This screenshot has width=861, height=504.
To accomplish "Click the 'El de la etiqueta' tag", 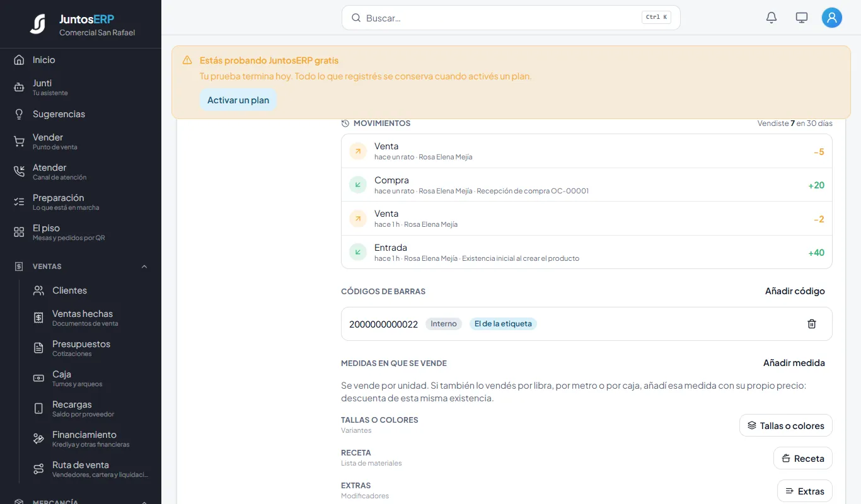I will click(x=503, y=324).
